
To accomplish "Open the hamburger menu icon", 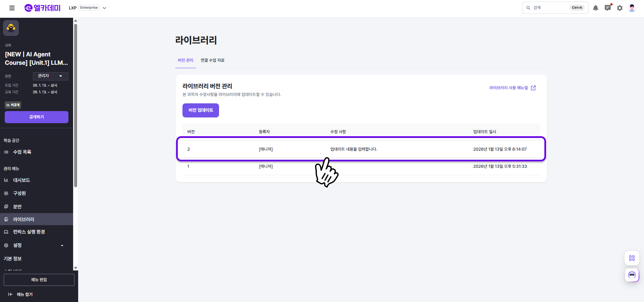I will 12,8.
